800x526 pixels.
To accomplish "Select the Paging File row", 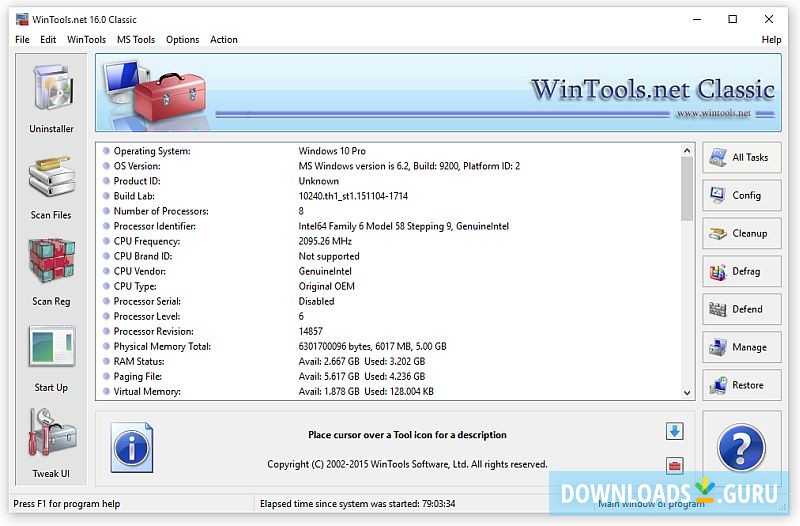I will [391, 377].
